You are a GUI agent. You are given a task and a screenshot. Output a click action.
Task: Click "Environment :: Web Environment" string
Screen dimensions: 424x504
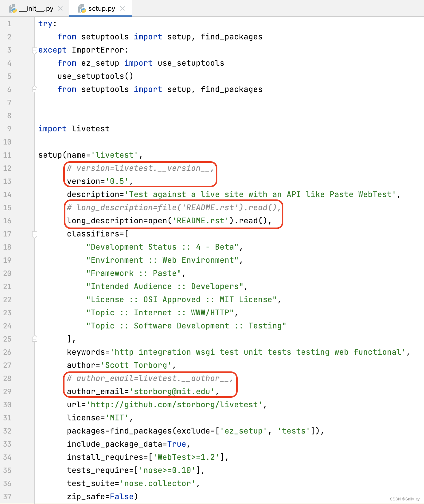click(162, 260)
